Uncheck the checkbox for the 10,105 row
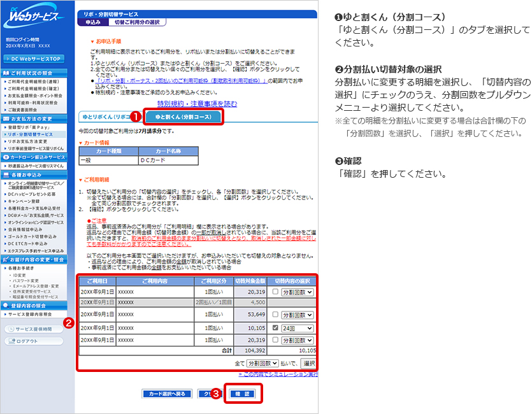The width and height of the screenshot is (532, 414). (x=275, y=327)
